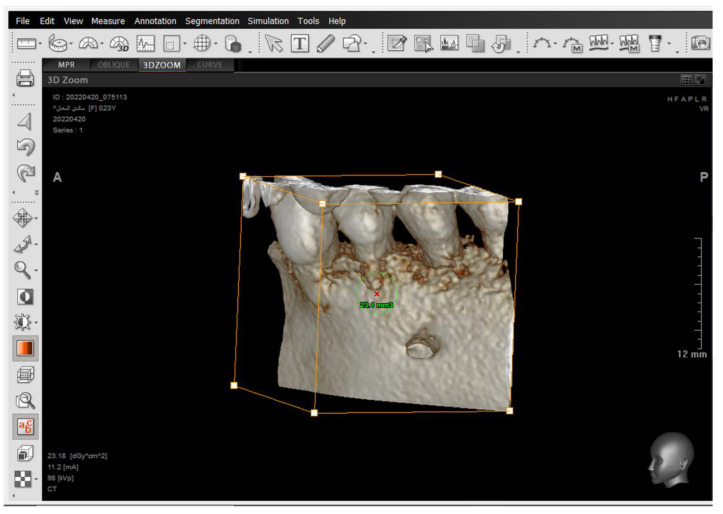This screenshot has height=514, width=723.
Task: Toggle the abc text overlay button
Action: point(25,426)
